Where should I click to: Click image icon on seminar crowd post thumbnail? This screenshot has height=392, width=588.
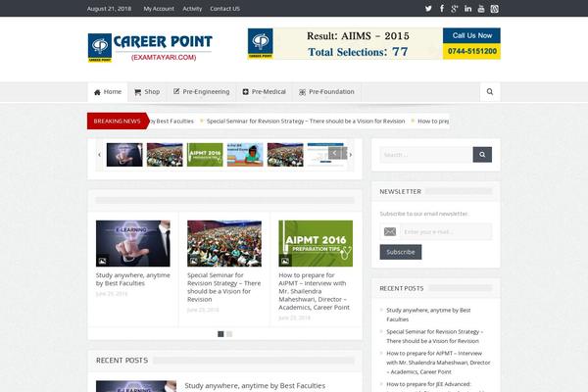click(194, 261)
